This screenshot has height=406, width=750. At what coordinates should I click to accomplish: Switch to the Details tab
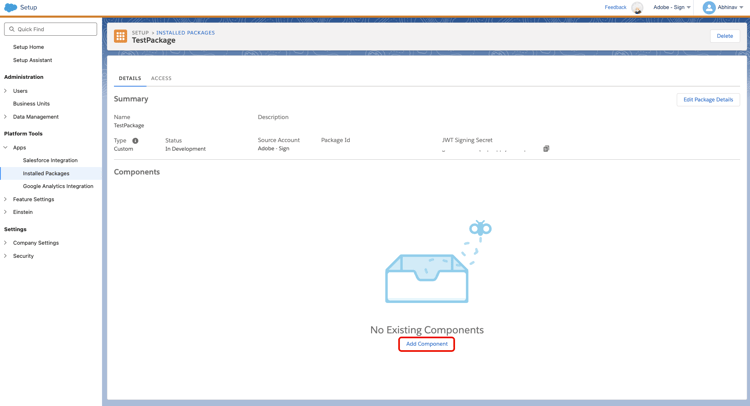(x=130, y=78)
